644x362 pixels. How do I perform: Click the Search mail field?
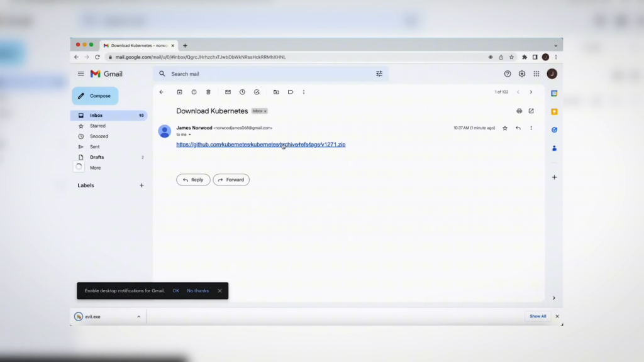tap(269, 74)
